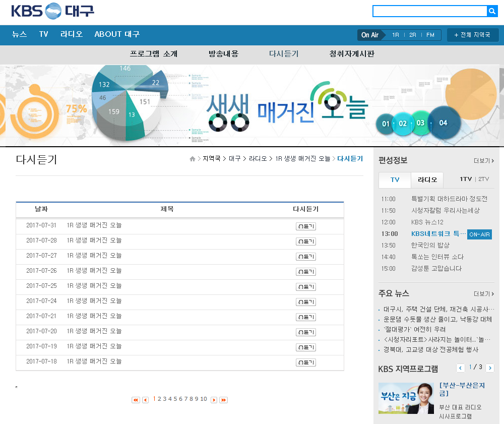Play the 2017-07-24 episode 듣기 button
The height and width of the screenshot is (424, 504).
tap(306, 302)
